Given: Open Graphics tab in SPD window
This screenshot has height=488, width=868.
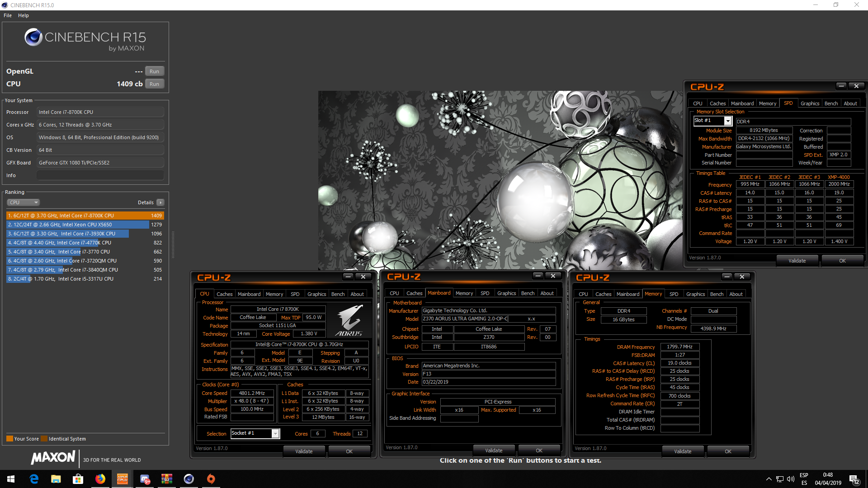Looking at the screenshot, I should click(x=810, y=103).
